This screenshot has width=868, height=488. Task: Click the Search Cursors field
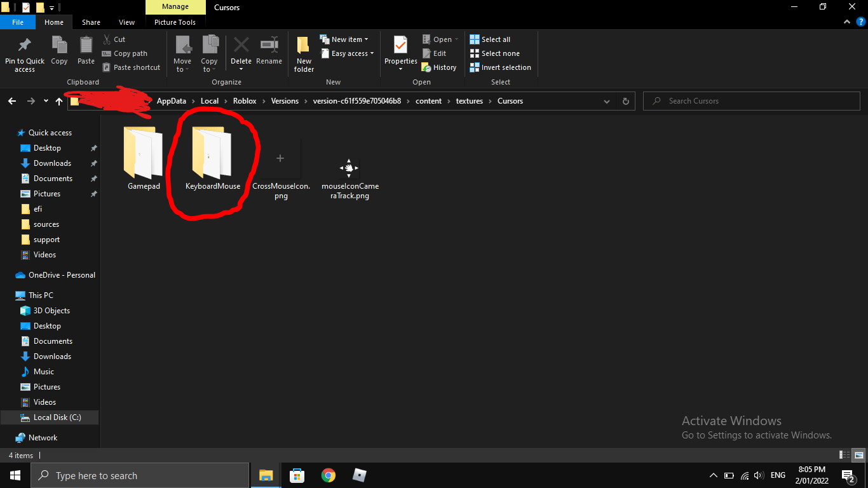752,101
